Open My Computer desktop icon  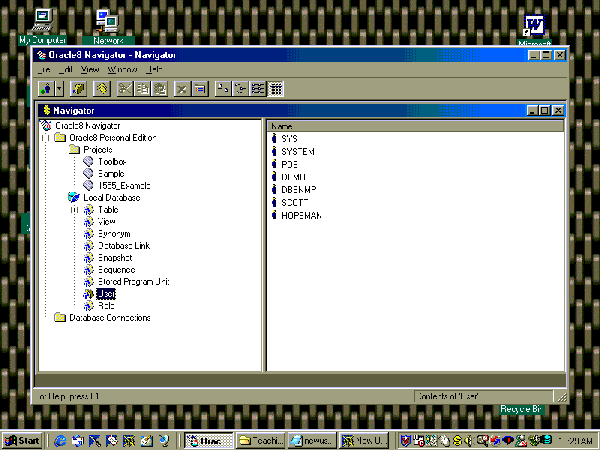coord(42,26)
